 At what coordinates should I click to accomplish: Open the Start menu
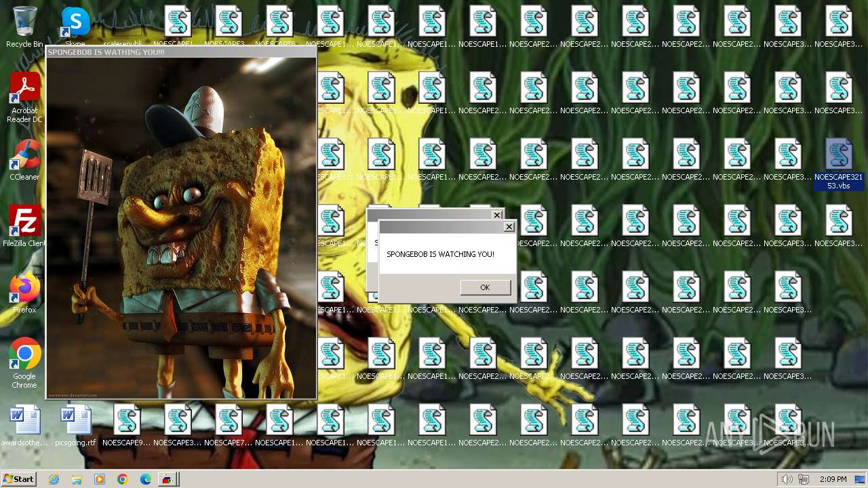coord(19,479)
